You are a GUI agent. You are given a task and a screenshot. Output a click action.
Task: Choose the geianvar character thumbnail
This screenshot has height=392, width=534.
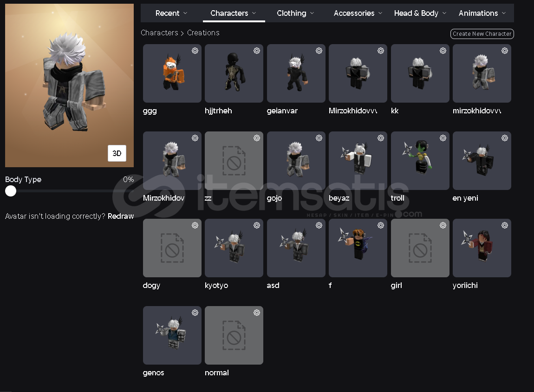[296, 73]
